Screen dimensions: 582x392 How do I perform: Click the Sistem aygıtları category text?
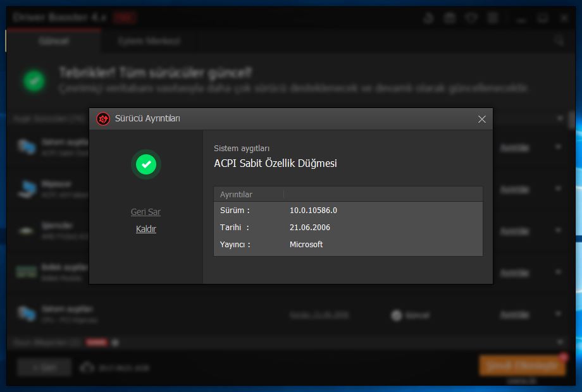pyautogui.click(x=242, y=149)
